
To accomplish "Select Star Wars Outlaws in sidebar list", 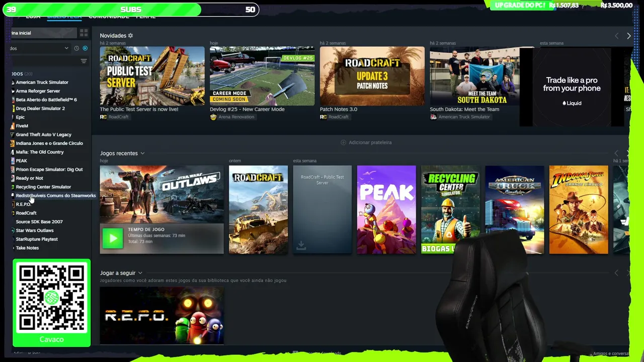I will [x=35, y=230].
